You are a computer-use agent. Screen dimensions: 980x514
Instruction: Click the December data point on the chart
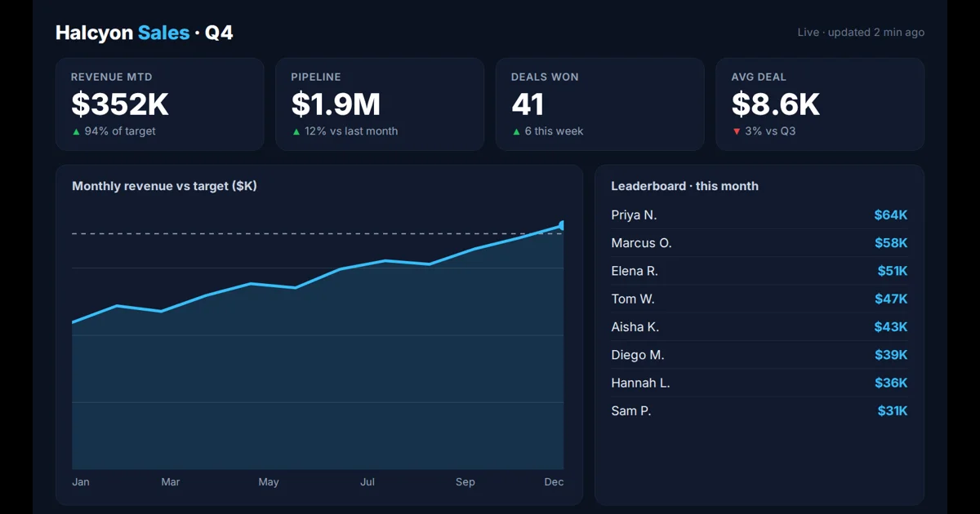pos(563,225)
